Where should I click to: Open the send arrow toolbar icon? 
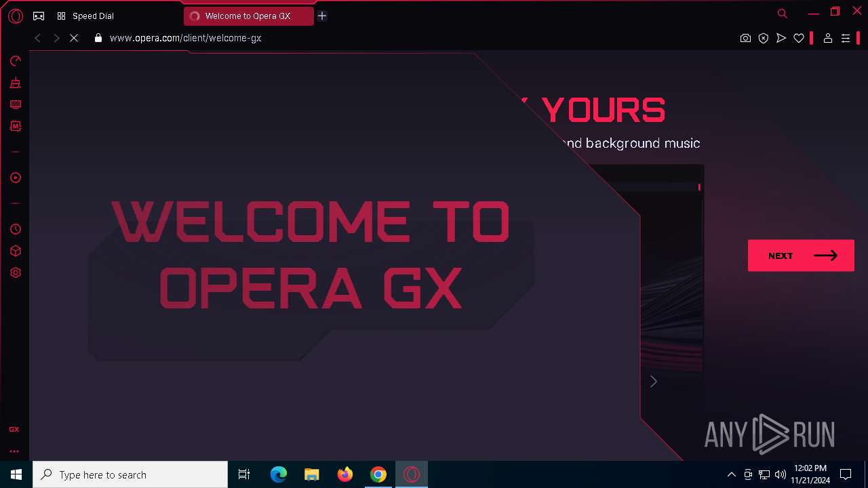[781, 39]
